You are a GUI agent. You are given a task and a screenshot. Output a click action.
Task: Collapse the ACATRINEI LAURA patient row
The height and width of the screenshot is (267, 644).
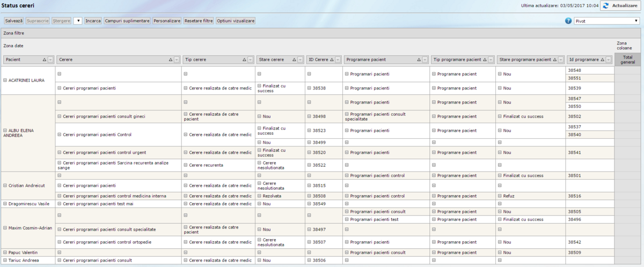5,80
